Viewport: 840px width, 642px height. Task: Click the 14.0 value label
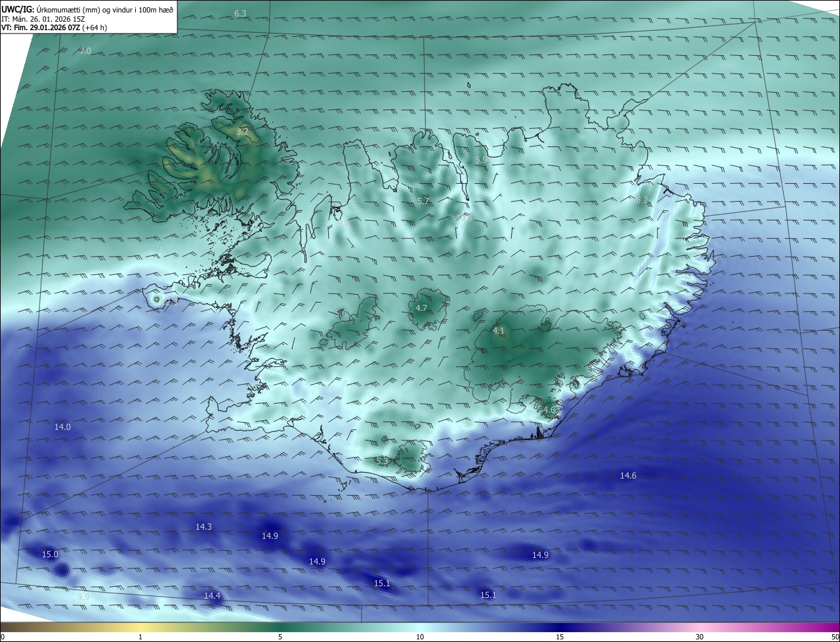coord(62,427)
